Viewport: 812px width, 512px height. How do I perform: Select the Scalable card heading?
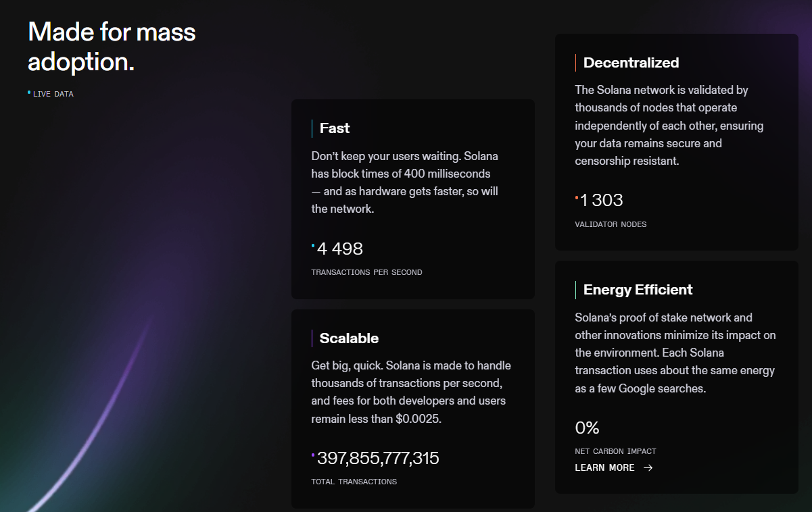pyautogui.click(x=349, y=338)
